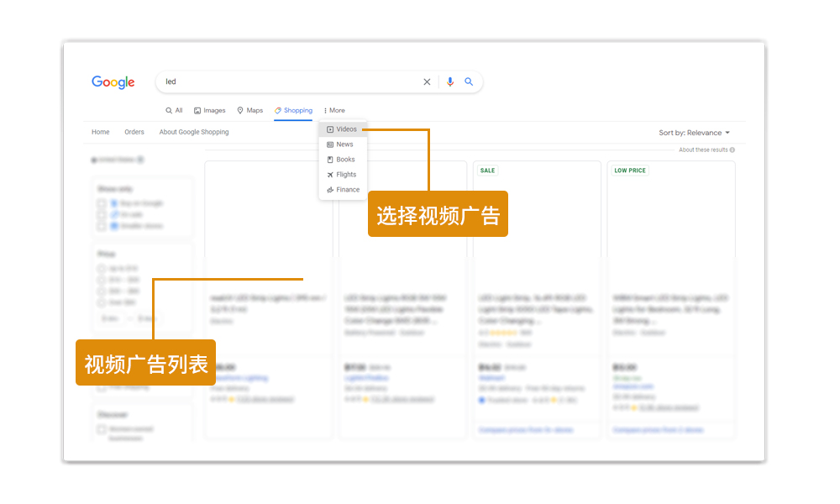Switch to the Maps tab
840x504 pixels.
point(250,110)
